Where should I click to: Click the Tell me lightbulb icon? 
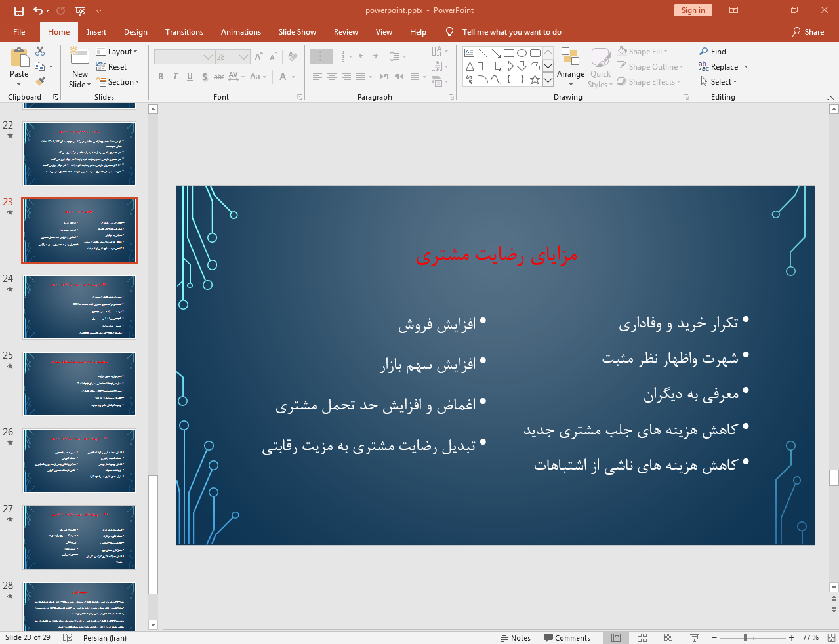(x=449, y=32)
